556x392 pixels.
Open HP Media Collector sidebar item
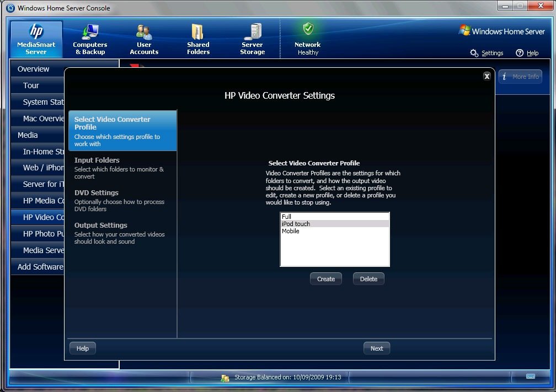tap(38, 201)
